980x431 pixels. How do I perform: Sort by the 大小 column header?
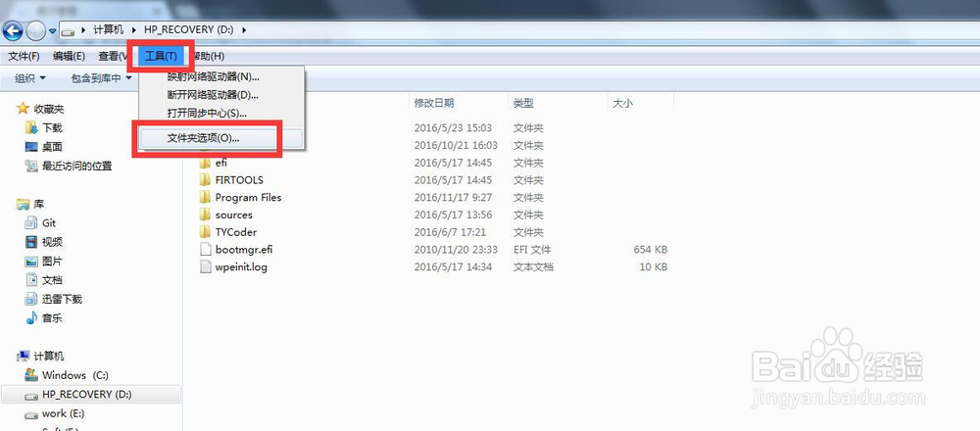click(622, 103)
